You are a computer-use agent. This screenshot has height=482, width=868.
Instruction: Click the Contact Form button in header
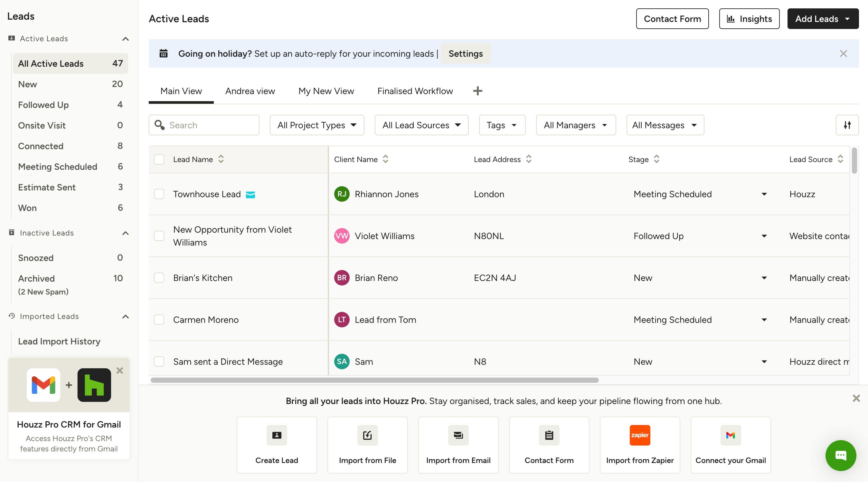672,19
